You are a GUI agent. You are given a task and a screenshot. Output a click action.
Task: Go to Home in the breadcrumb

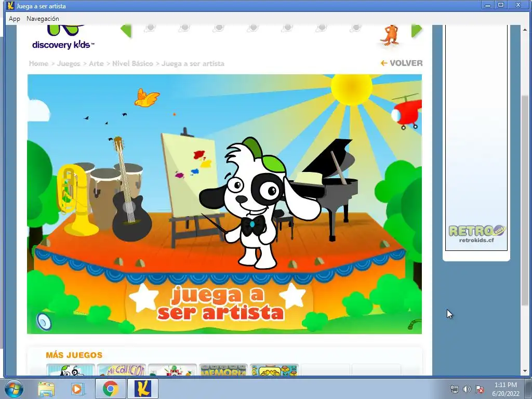pyautogui.click(x=38, y=63)
